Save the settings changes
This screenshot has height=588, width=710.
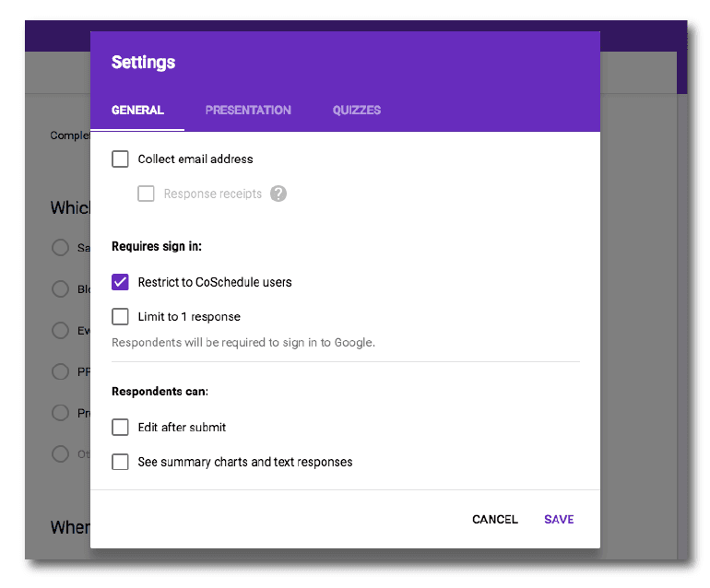(559, 520)
